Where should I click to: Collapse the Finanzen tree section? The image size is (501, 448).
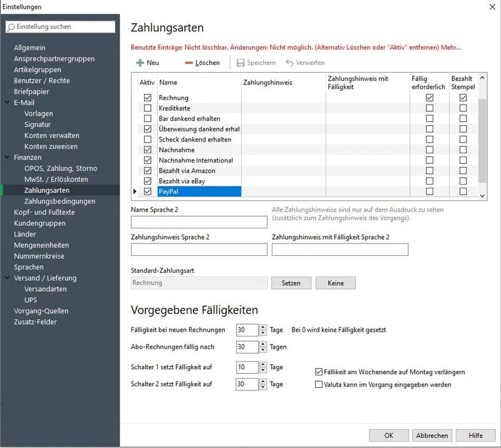(7, 158)
